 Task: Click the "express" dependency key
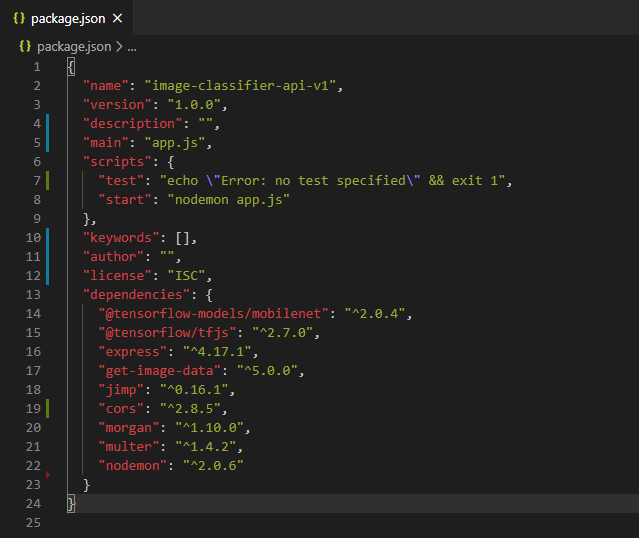[133, 352]
